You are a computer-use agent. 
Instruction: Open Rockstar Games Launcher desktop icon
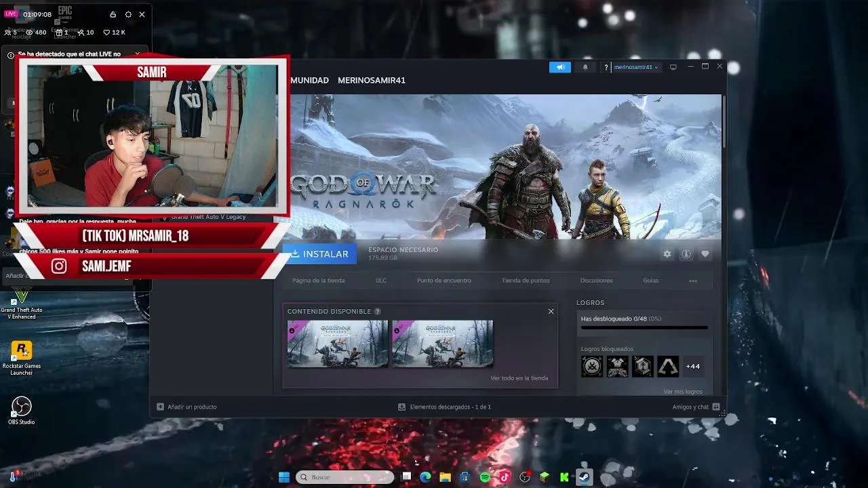point(22,359)
